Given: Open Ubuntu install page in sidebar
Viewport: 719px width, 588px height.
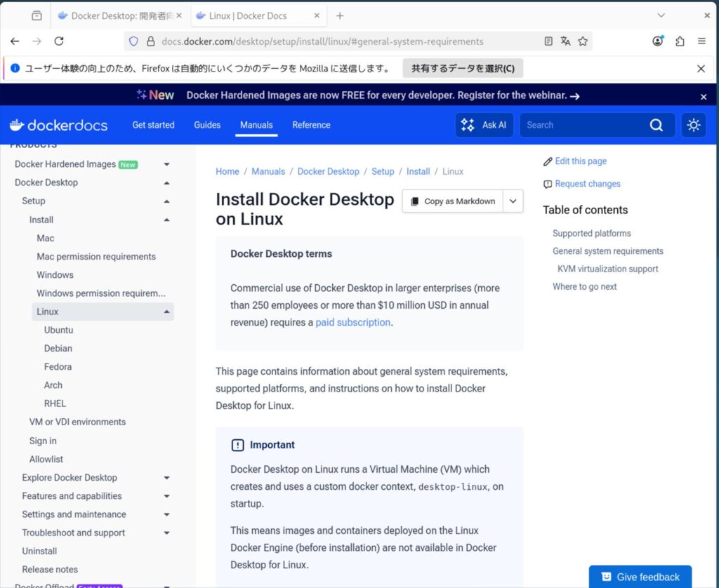Looking at the screenshot, I should point(58,330).
